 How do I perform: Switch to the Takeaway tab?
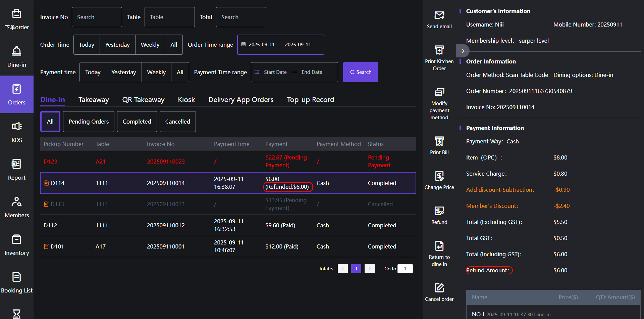click(94, 100)
